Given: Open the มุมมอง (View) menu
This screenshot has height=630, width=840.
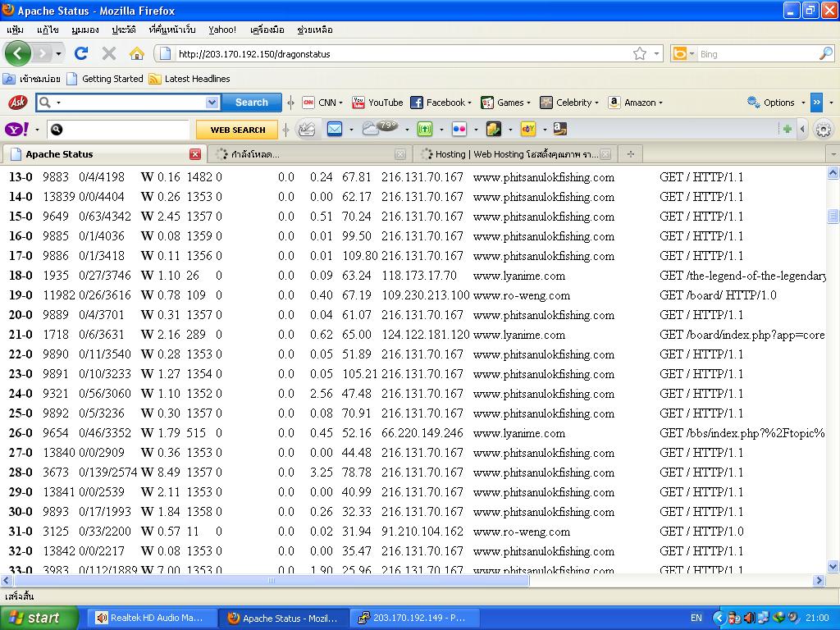Looking at the screenshot, I should click(x=84, y=30).
